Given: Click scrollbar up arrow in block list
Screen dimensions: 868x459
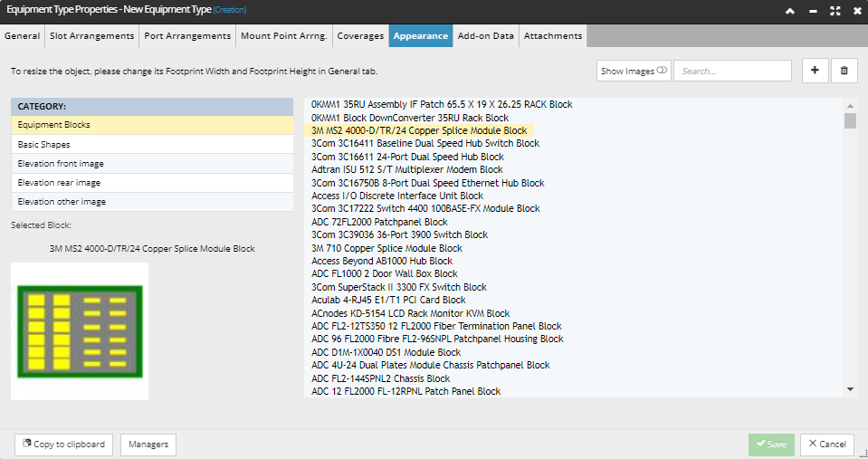Looking at the screenshot, I should 850,105.
